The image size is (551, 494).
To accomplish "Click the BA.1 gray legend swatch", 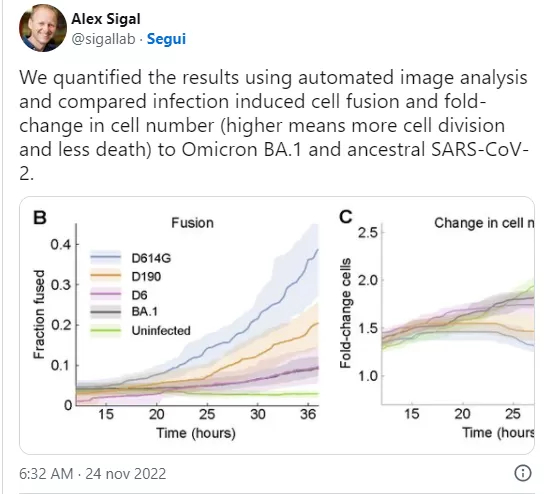I will (x=105, y=312).
